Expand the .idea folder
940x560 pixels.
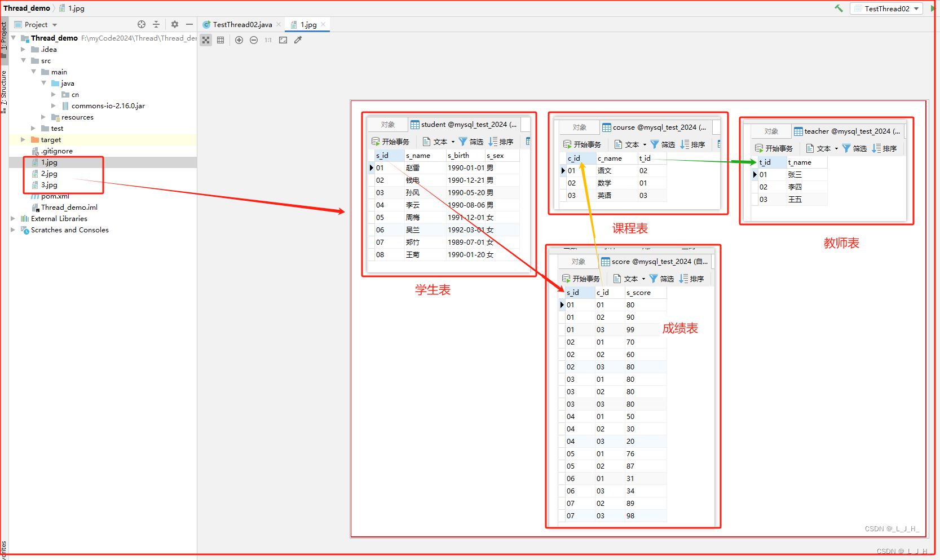(23, 49)
